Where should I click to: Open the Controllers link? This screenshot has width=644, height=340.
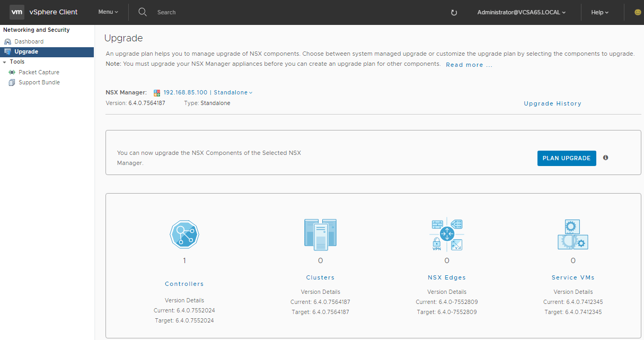[184, 284]
